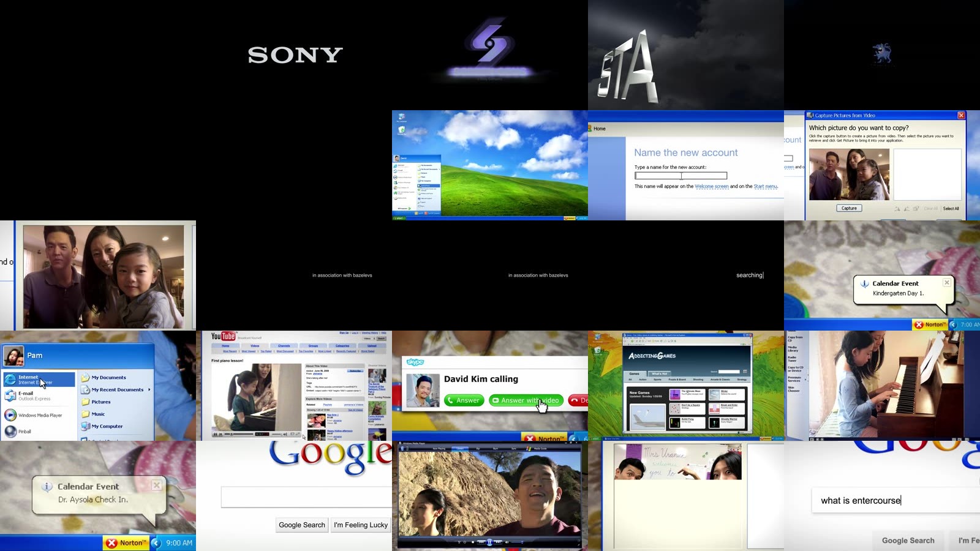980x551 pixels.
Task: Follow the Start menu link
Action: tap(765, 187)
